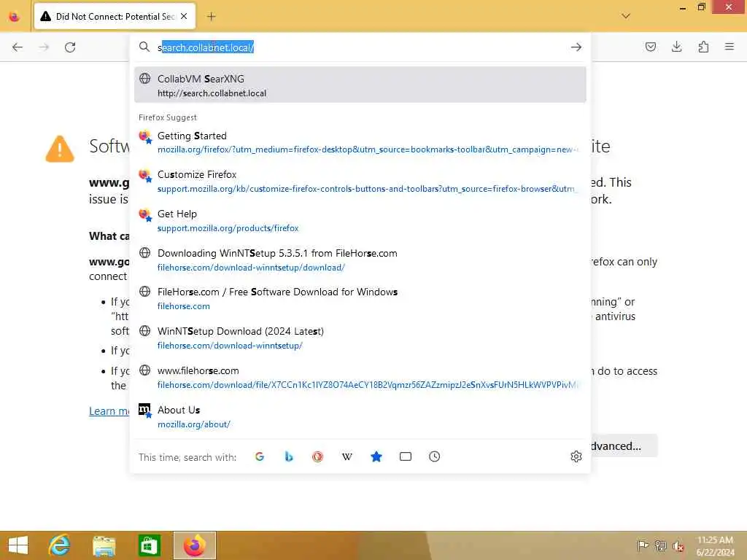Click the network icon in system tray
Viewport: 747px width, 560px height.
click(x=660, y=545)
